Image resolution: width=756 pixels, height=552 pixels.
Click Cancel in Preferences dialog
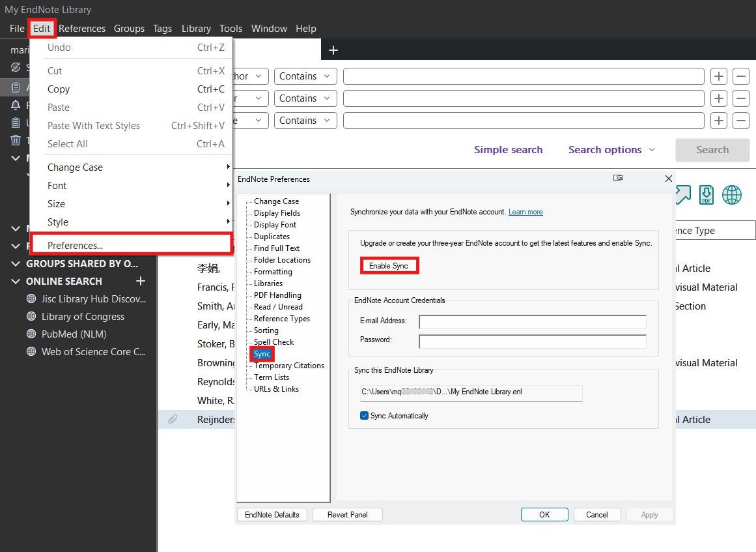[x=597, y=514]
